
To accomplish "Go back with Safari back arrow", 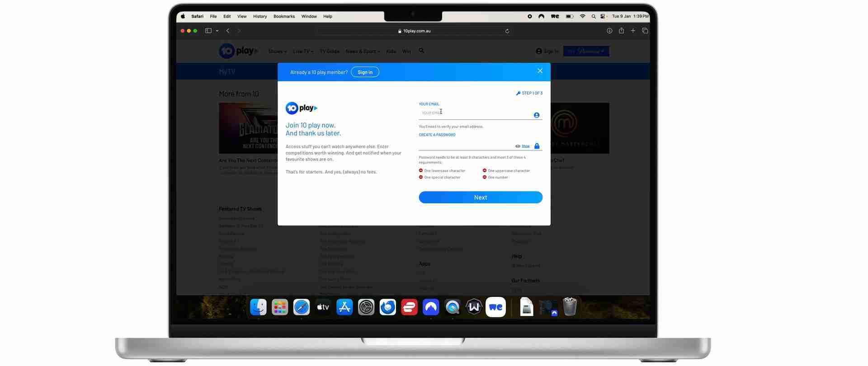I will point(228,31).
